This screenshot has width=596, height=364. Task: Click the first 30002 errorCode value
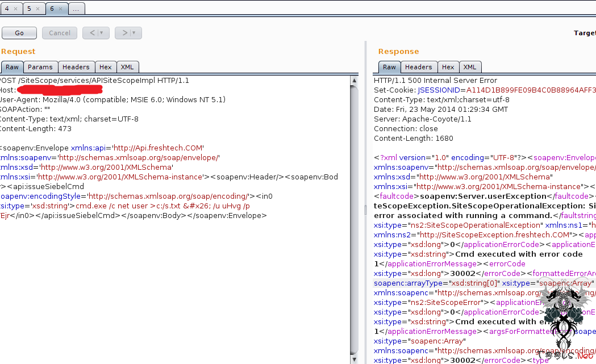click(462, 274)
